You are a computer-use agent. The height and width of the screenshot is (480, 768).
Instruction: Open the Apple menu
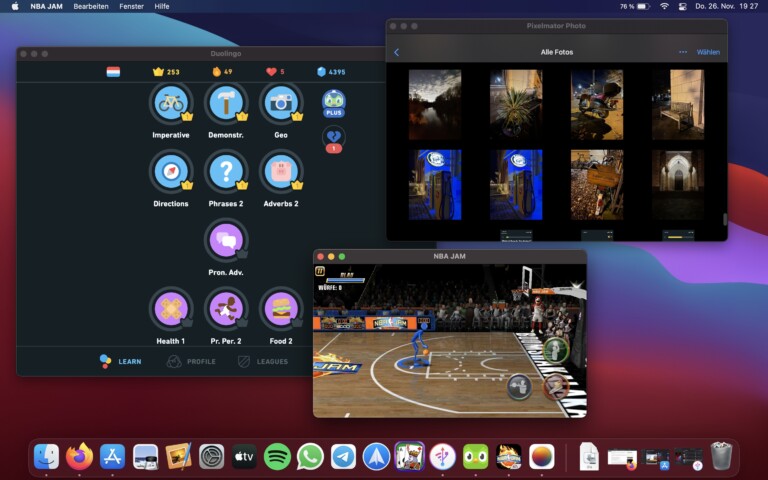pyautogui.click(x=15, y=6)
